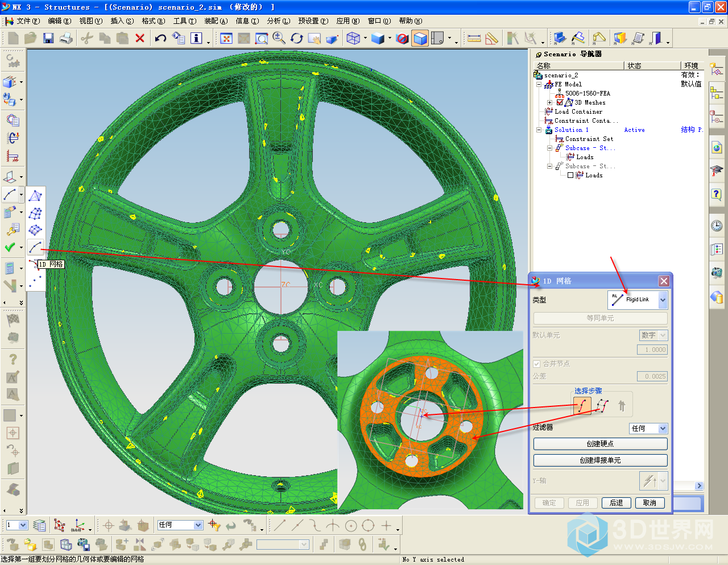Toggle the second subcase Loads checkbox

pyautogui.click(x=570, y=175)
